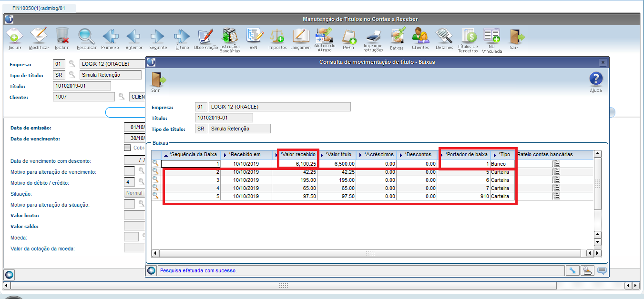This screenshot has width=644, height=299.
Task: Click Rateio contas bancárias column header
Action: tap(554, 155)
